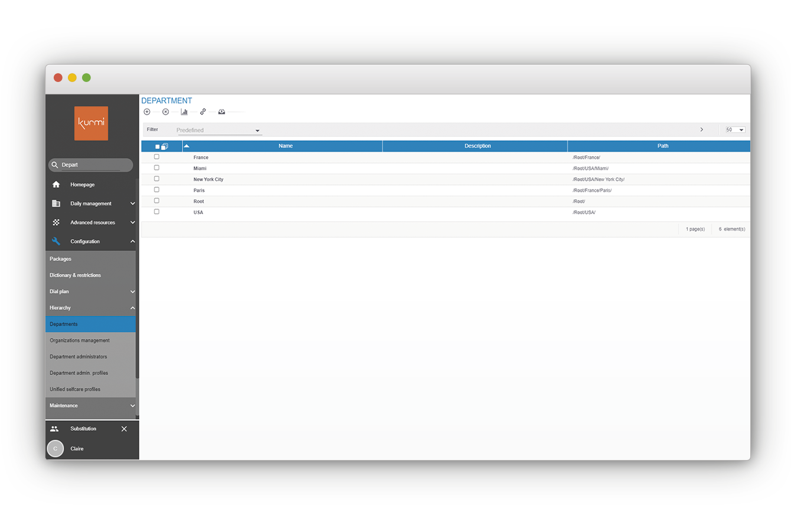Click the delete circled-X toolbar icon
Screen dimensions: 791x532
click(165, 111)
